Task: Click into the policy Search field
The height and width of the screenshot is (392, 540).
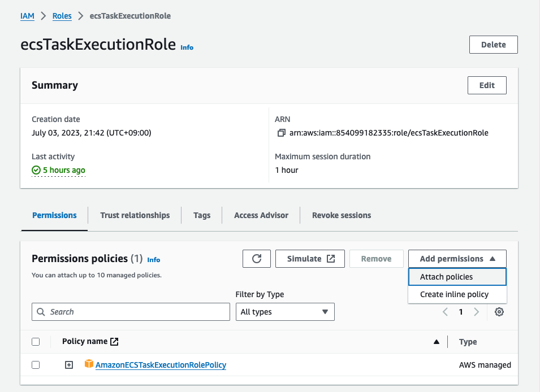Action: [131, 312]
